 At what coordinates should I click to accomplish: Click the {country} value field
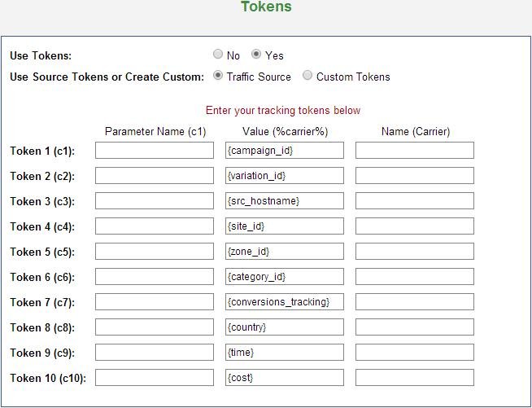point(285,327)
